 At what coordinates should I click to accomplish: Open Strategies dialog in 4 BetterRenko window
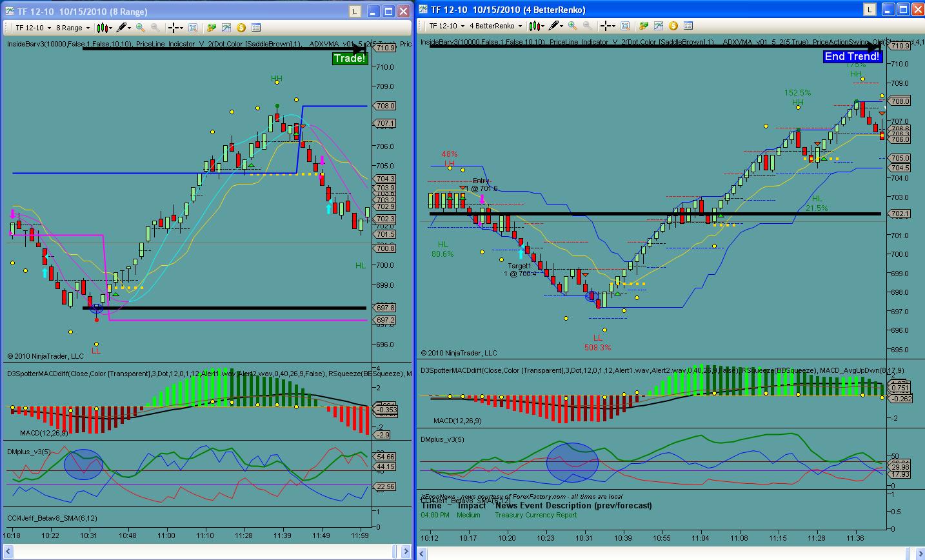coord(644,26)
